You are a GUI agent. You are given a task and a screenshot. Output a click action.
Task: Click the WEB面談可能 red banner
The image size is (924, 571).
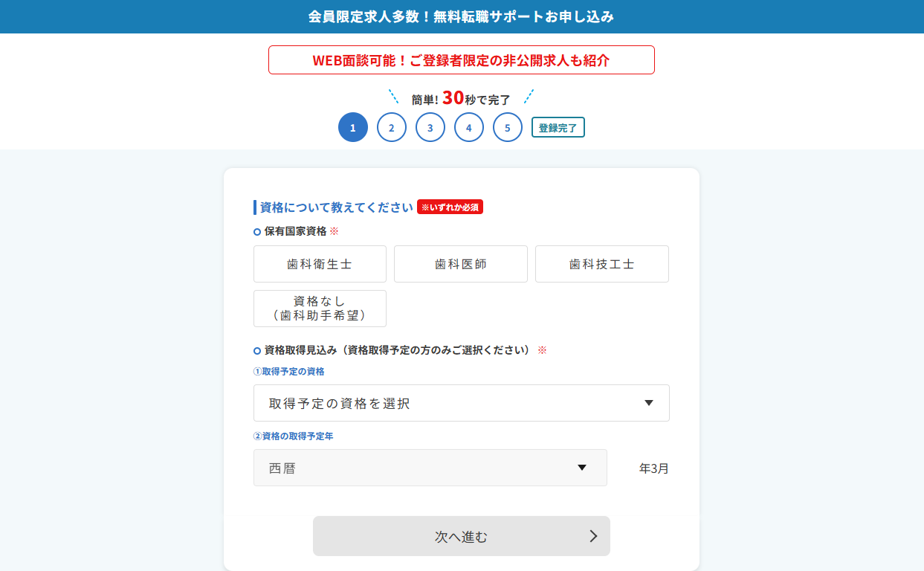click(461, 60)
